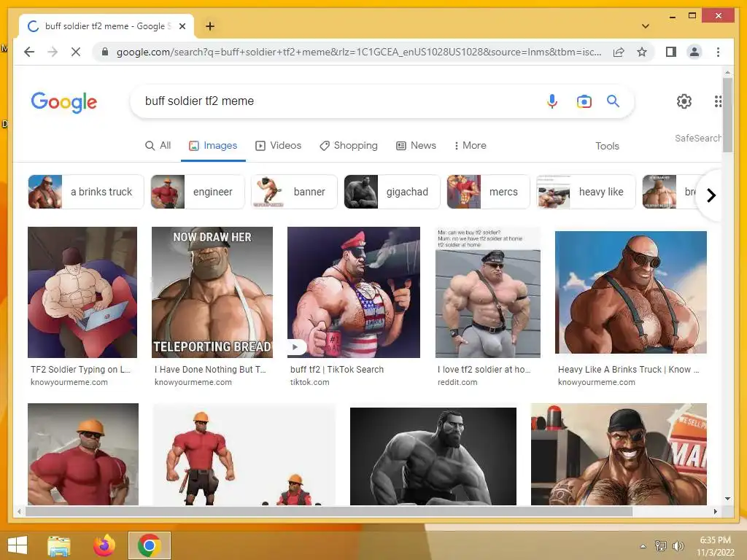Stop loading the page

pos(76,52)
